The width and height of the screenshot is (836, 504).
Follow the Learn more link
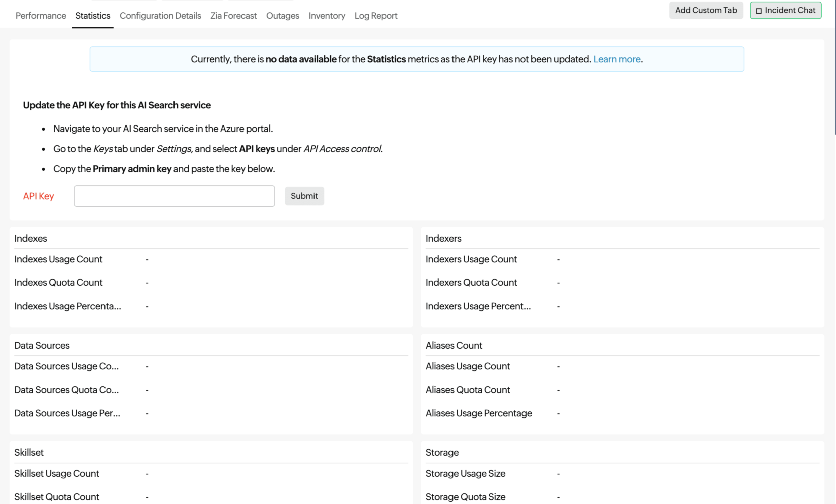(617, 59)
